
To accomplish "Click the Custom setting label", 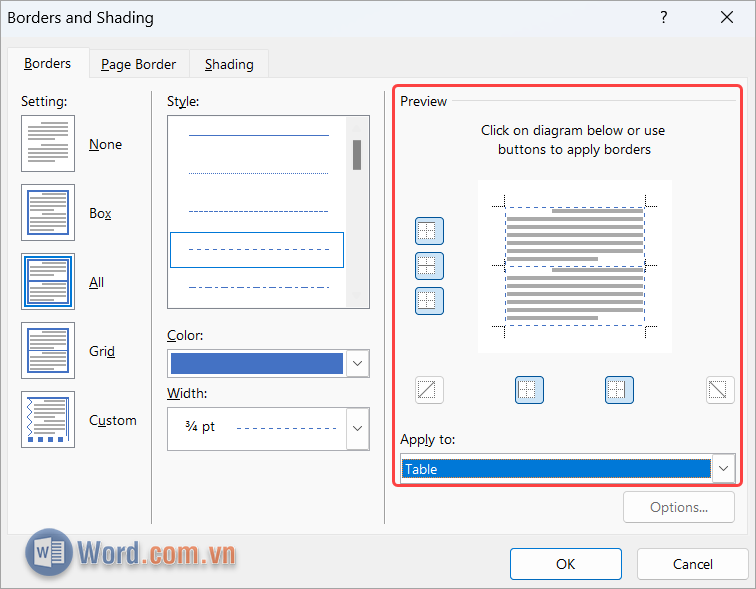I will [113, 420].
